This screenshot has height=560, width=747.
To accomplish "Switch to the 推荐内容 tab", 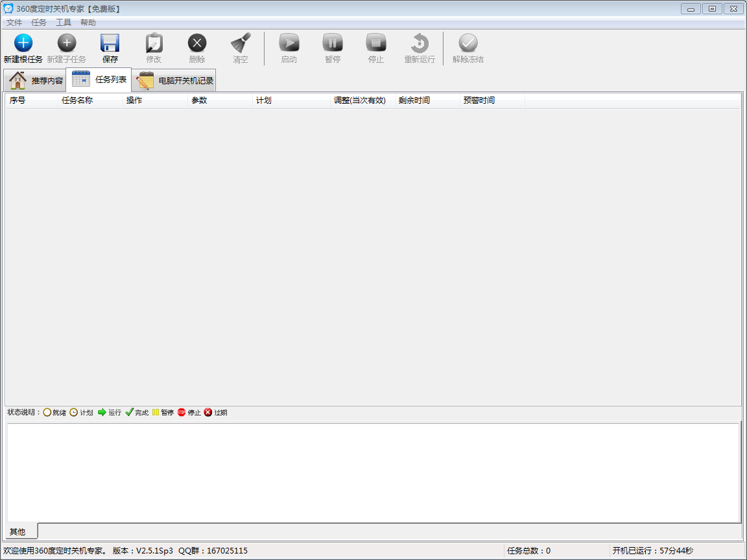I will [x=36, y=81].
